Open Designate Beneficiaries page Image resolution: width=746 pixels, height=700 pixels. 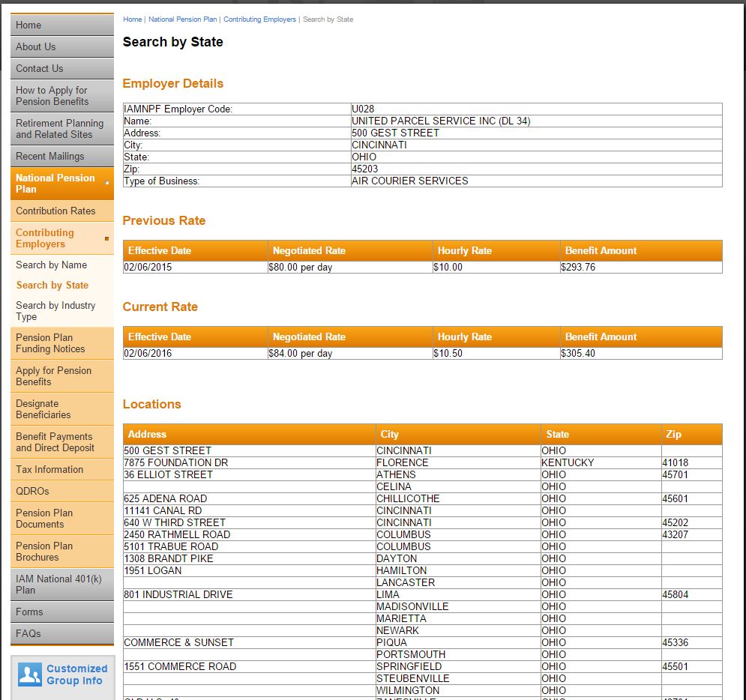(x=62, y=409)
